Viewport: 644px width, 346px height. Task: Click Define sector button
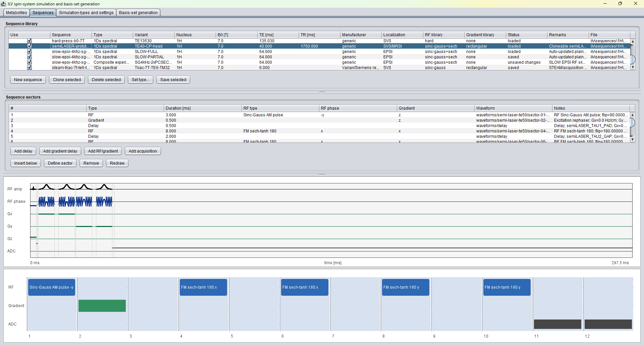point(60,163)
